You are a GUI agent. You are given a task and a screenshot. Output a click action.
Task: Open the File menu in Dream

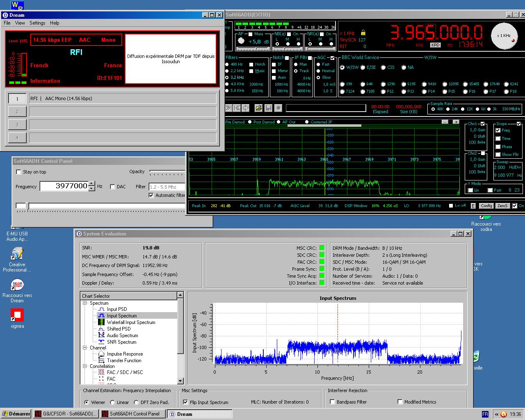point(7,23)
